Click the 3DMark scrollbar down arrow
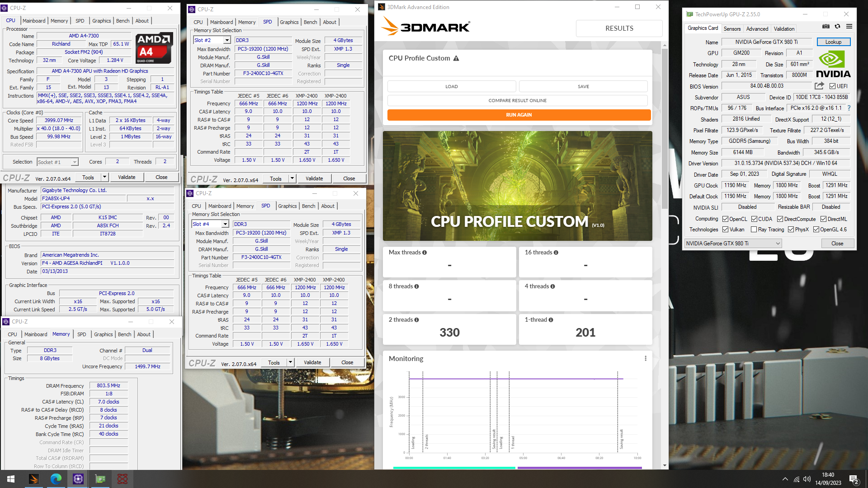Viewport: 868px width, 488px height. (665, 465)
